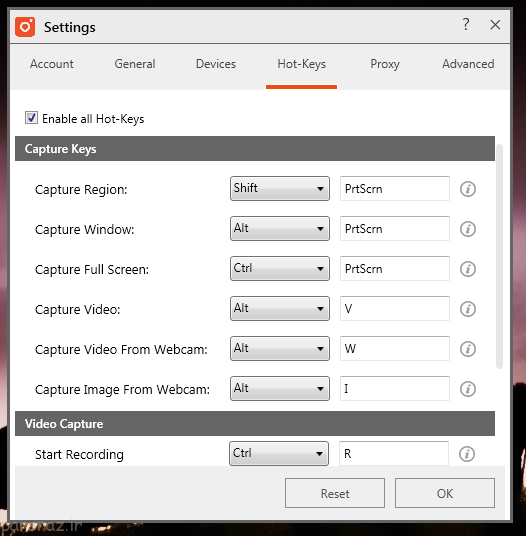Open the Capture Region modifier dropdown
This screenshot has height=536, width=526.
tap(280, 188)
